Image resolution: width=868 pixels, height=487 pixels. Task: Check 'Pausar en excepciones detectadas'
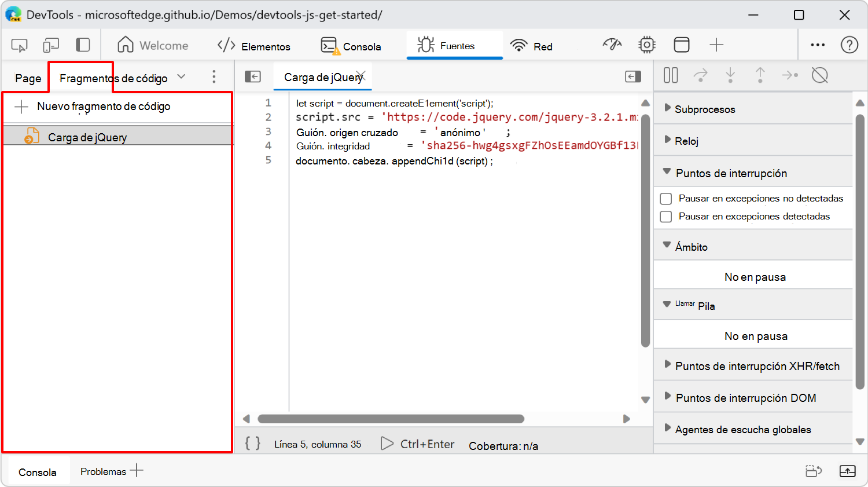tap(665, 217)
